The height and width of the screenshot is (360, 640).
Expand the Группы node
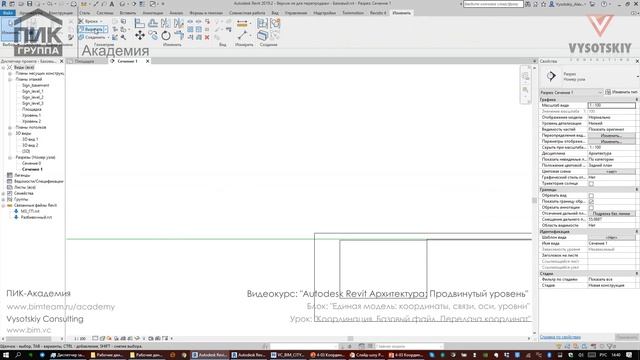pos(4,200)
